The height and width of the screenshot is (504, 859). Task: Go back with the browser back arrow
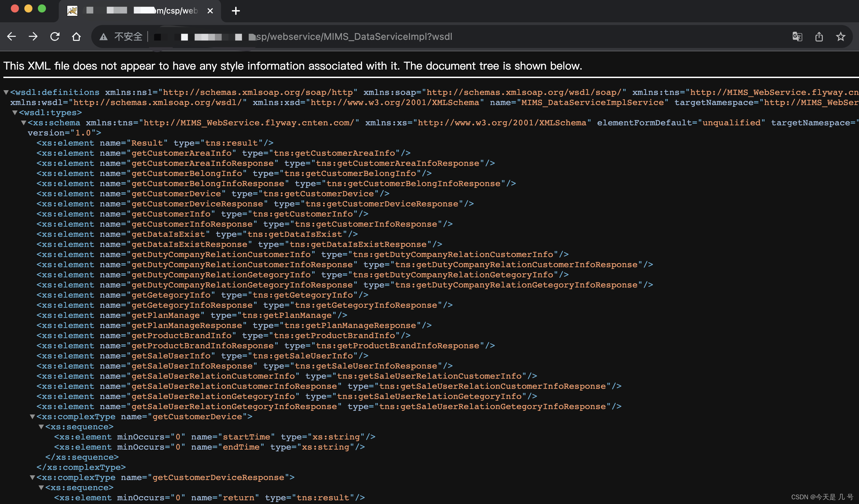pos(11,36)
